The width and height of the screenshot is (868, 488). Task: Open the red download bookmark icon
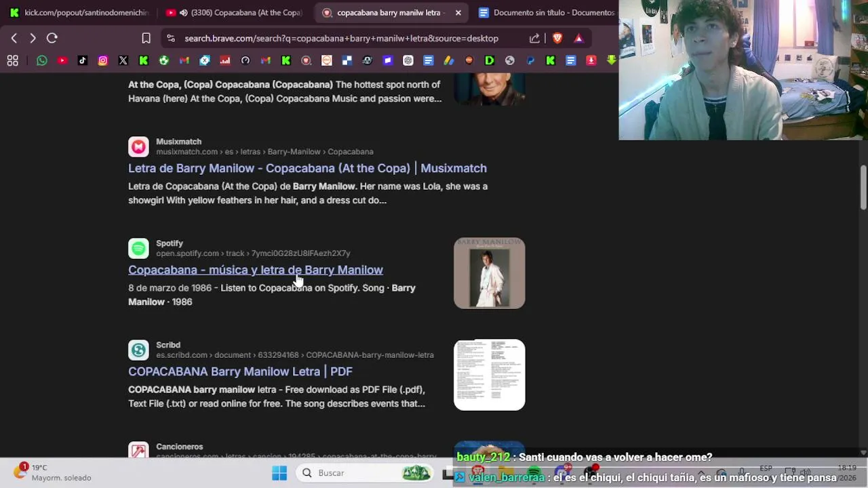point(591,60)
